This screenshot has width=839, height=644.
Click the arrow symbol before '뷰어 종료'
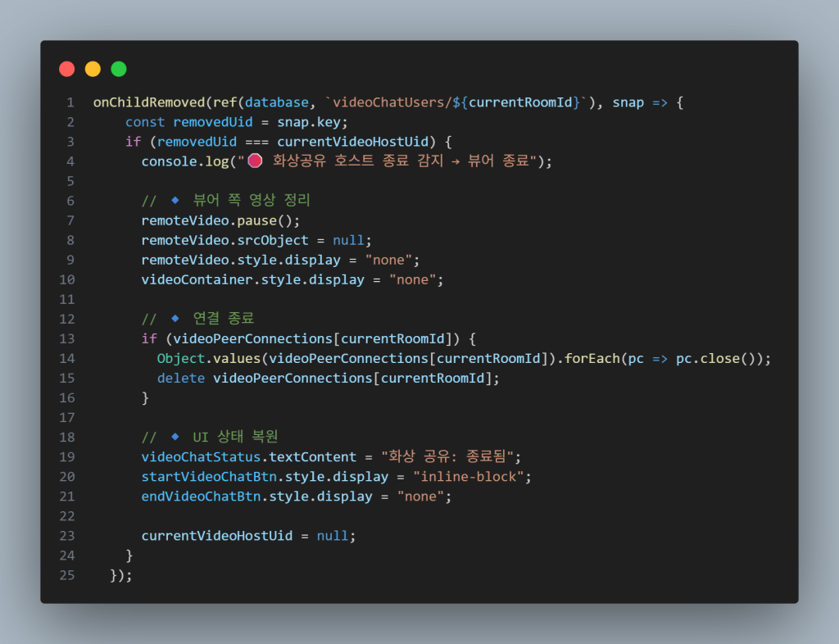pyautogui.click(x=456, y=161)
